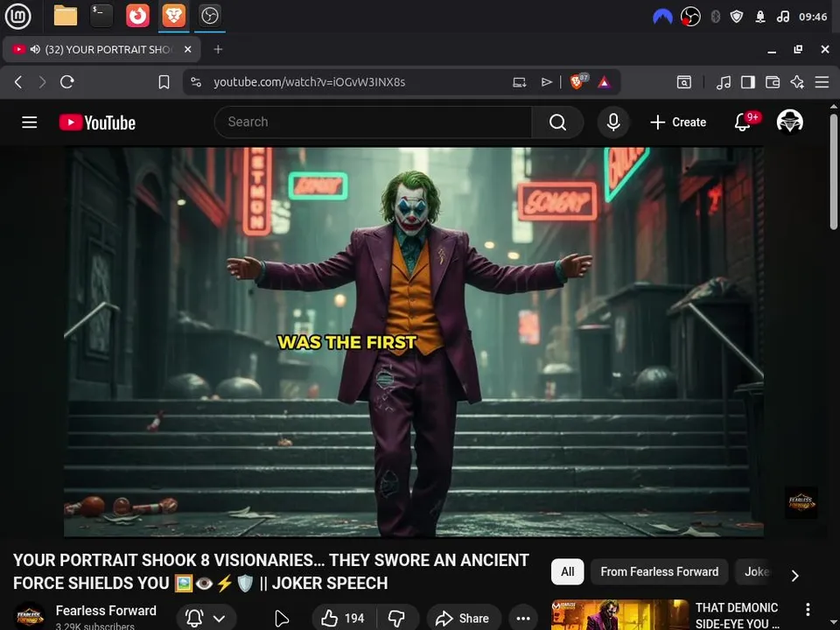
Task: Select the YOUR PORTRAIT SHO browser tab
Action: point(101,49)
